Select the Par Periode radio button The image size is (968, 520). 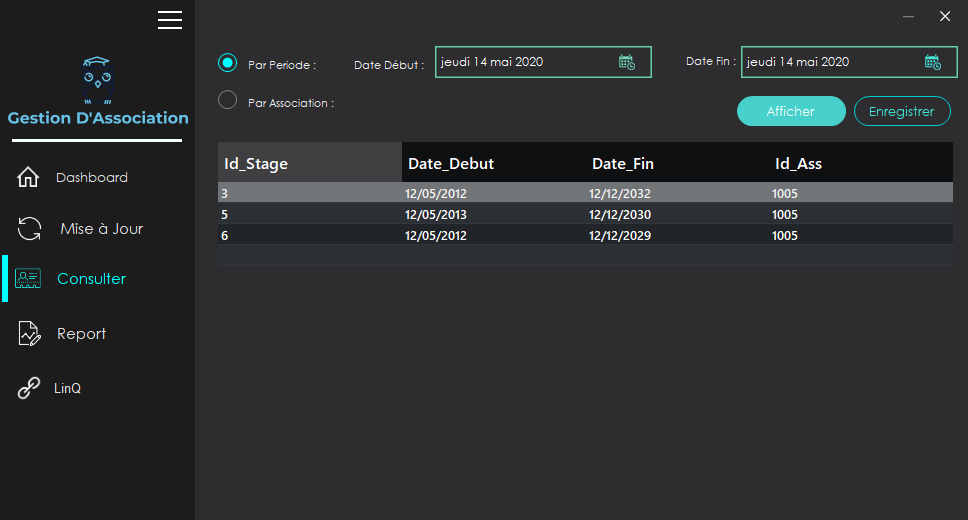228,63
